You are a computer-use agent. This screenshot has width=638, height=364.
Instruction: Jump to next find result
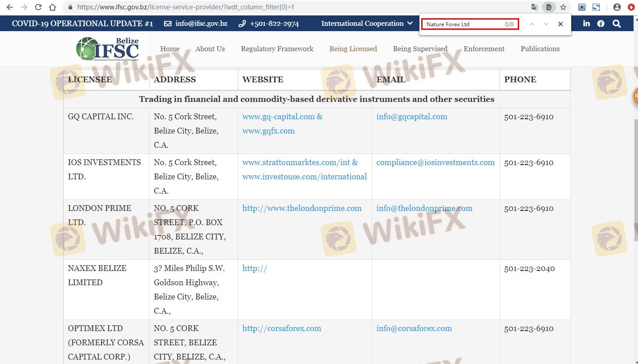pos(546,24)
